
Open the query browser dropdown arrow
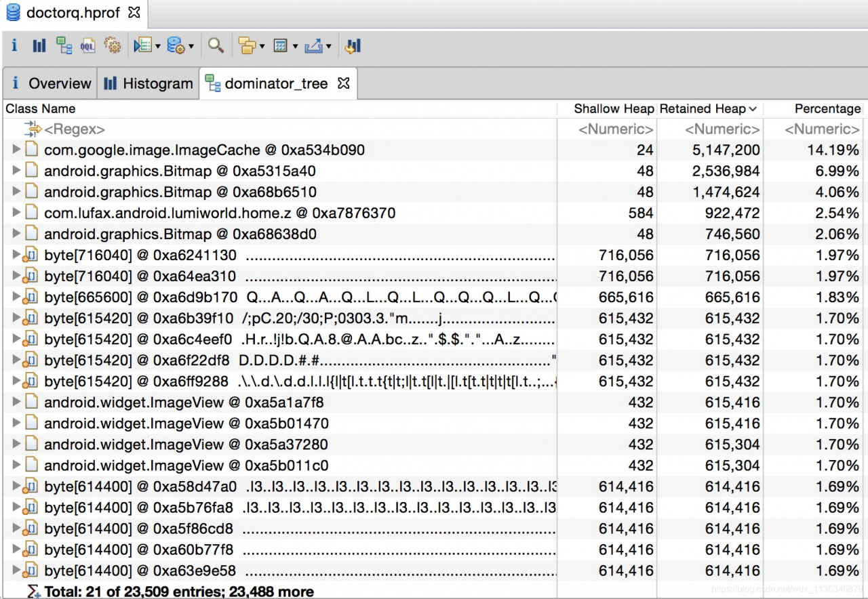point(191,46)
